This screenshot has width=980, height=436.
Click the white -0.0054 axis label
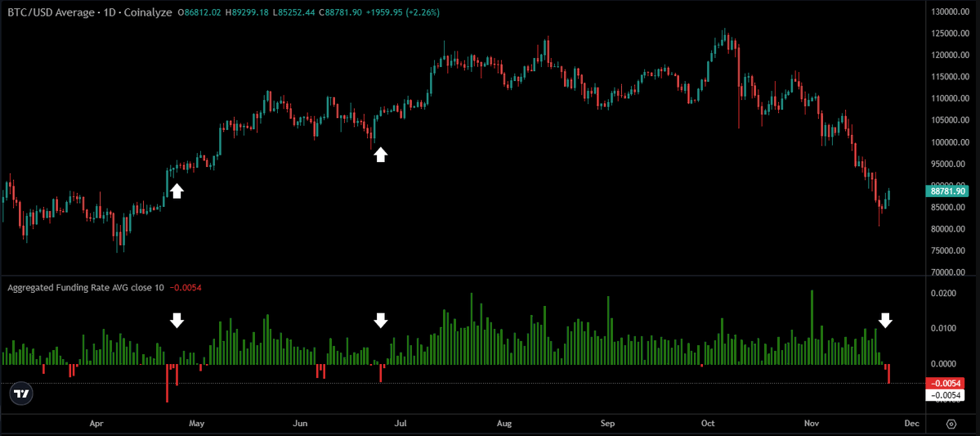[944, 395]
